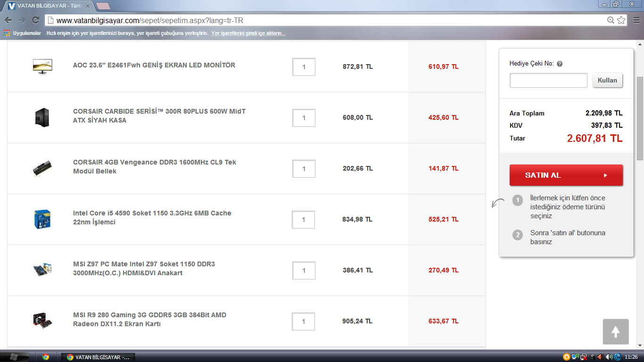Click the red price 610,97 TL

[443, 66]
